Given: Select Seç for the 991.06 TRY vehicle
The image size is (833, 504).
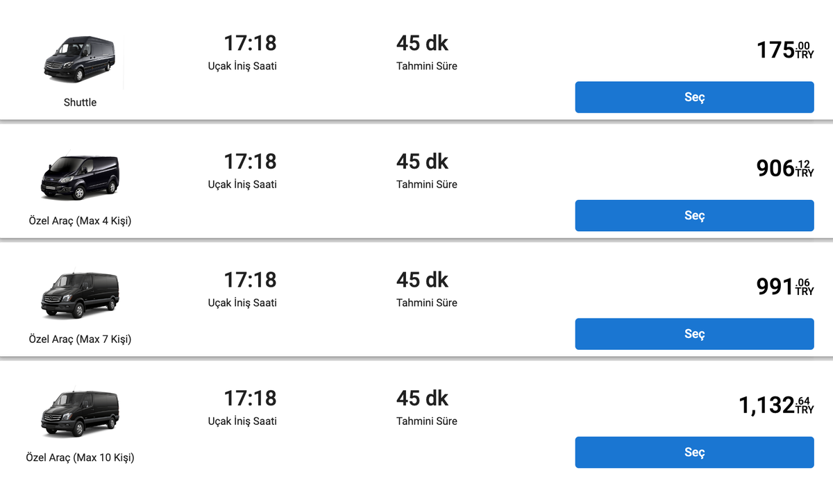Looking at the screenshot, I should tap(694, 334).
